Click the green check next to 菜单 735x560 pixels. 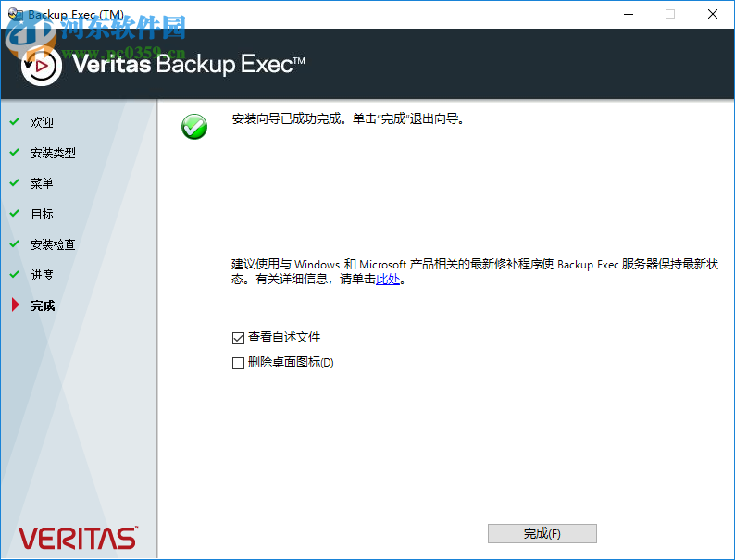pyautogui.click(x=15, y=182)
